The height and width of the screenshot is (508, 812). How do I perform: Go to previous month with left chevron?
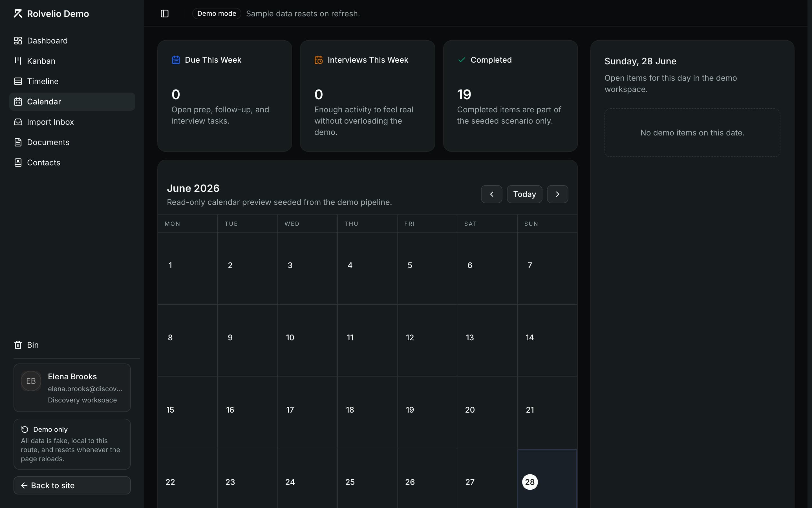[x=491, y=194]
